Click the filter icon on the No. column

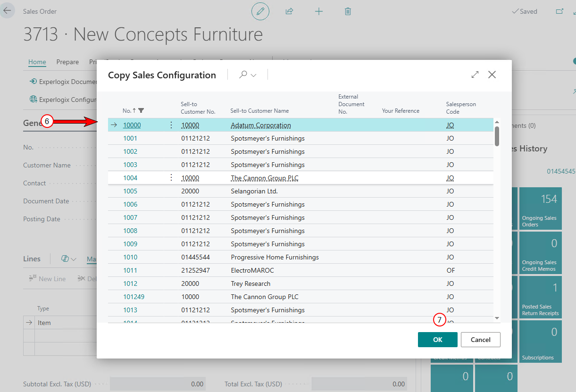click(x=142, y=111)
